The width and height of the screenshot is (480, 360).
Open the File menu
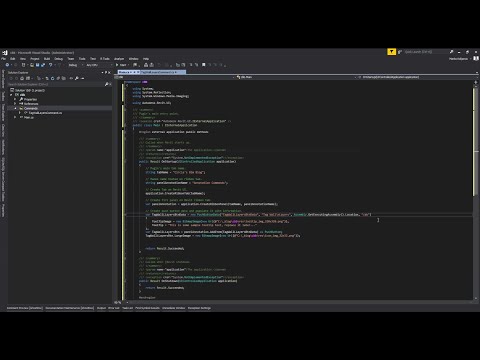pos(3,59)
